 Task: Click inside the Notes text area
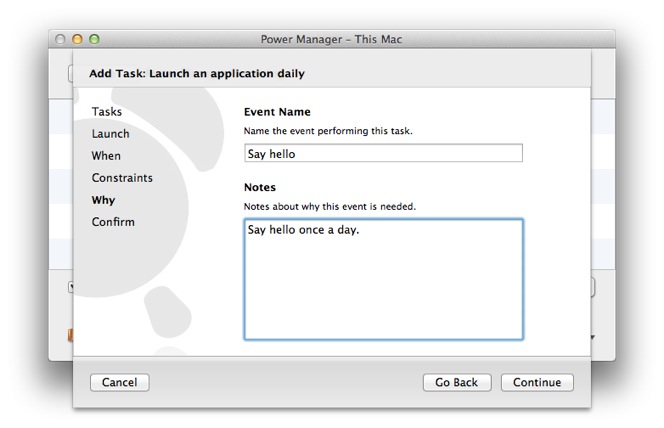pyautogui.click(x=384, y=279)
